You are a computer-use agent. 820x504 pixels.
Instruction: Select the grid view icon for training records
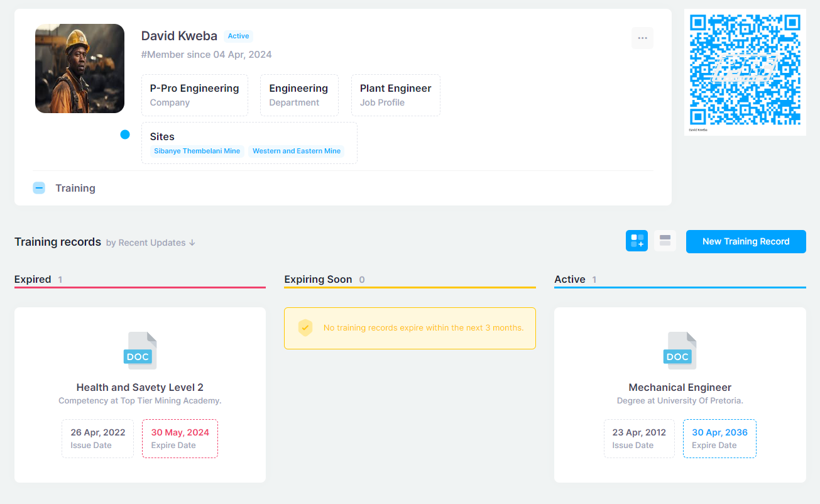(x=637, y=241)
